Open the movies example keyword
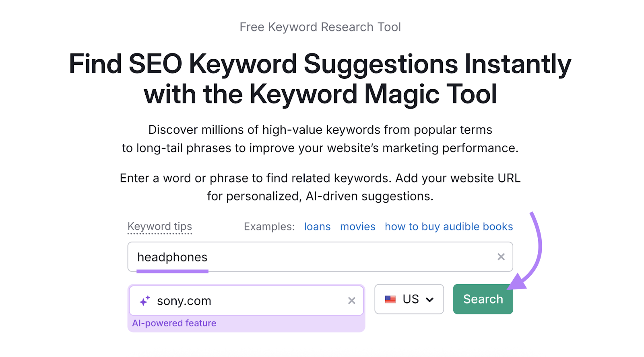The width and height of the screenshot is (644, 357). [x=357, y=226]
